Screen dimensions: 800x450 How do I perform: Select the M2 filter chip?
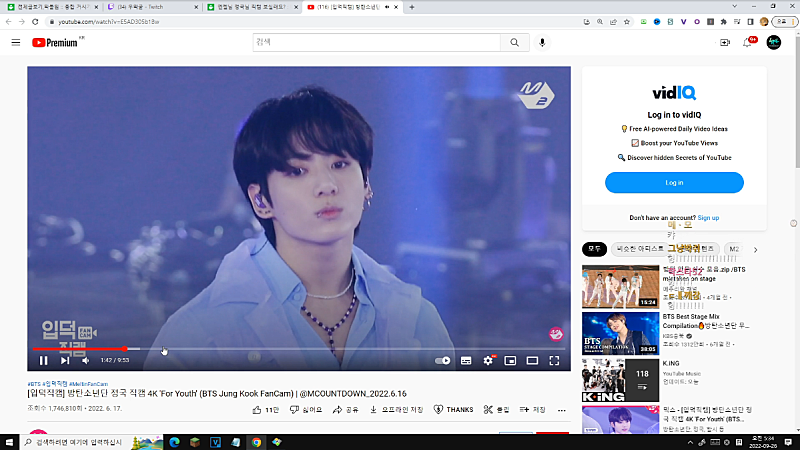[x=734, y=249]
